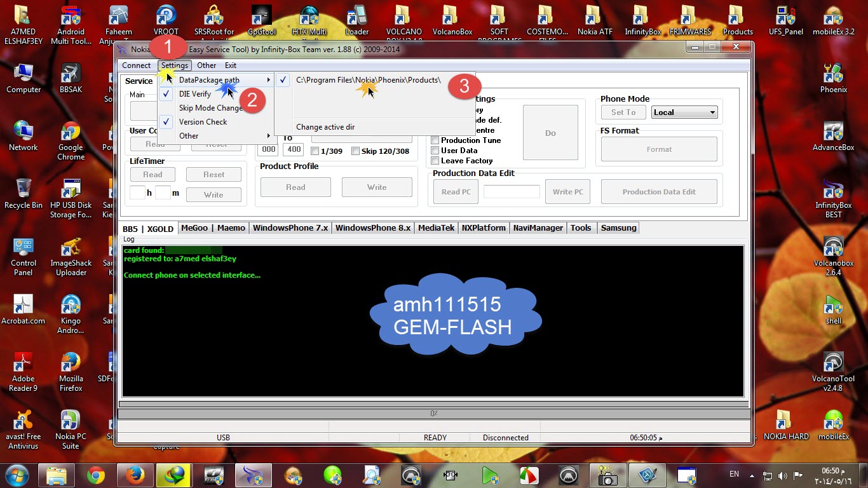The image size is (868, 488).
Task: Open the NOKIA HARD folder
Action: coord(786,426)
